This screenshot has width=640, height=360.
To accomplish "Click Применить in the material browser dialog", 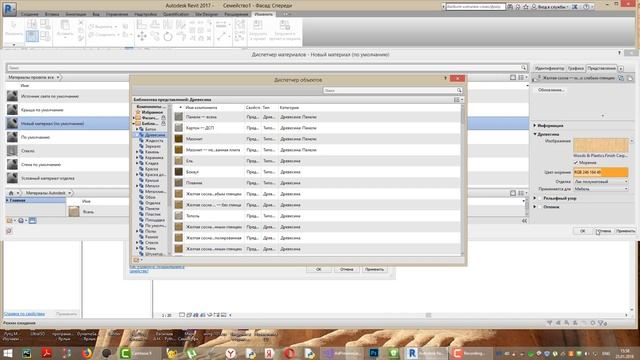I will click(x=626, y=231).
